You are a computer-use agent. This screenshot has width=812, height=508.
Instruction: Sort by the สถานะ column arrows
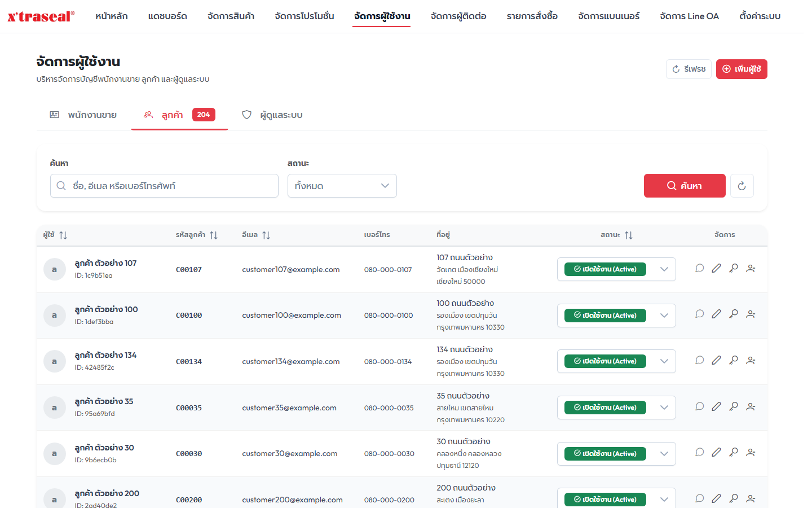[629, 235]
